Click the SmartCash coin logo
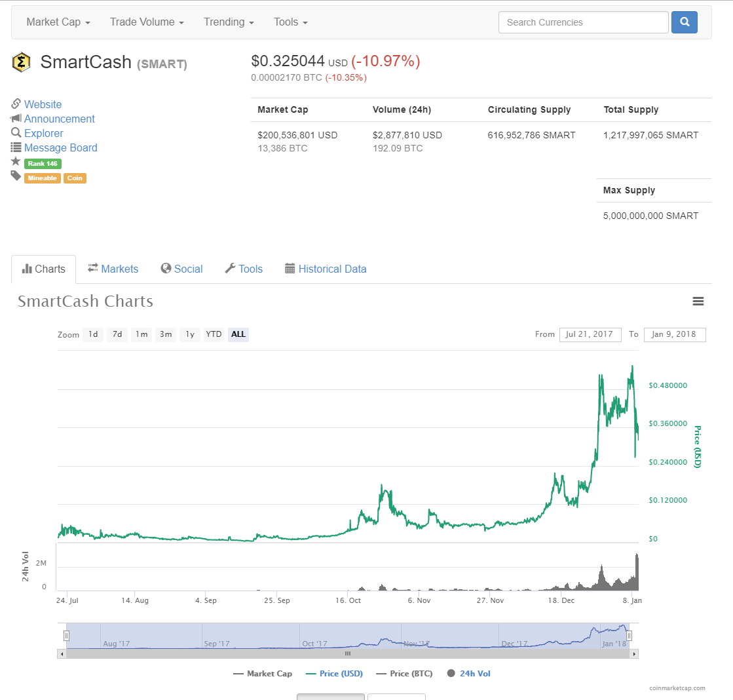This screenshot has height=700, width=733. point(21,62)
